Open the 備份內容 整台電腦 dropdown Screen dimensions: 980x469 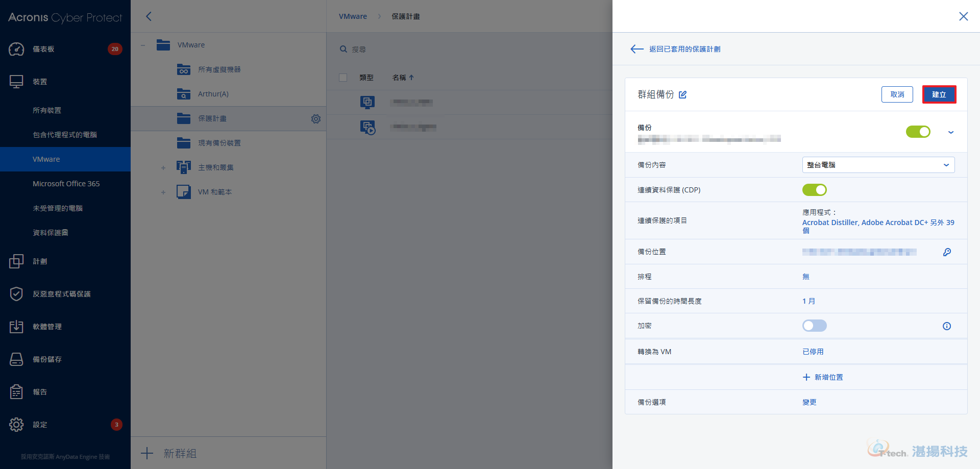coord(878,165)
